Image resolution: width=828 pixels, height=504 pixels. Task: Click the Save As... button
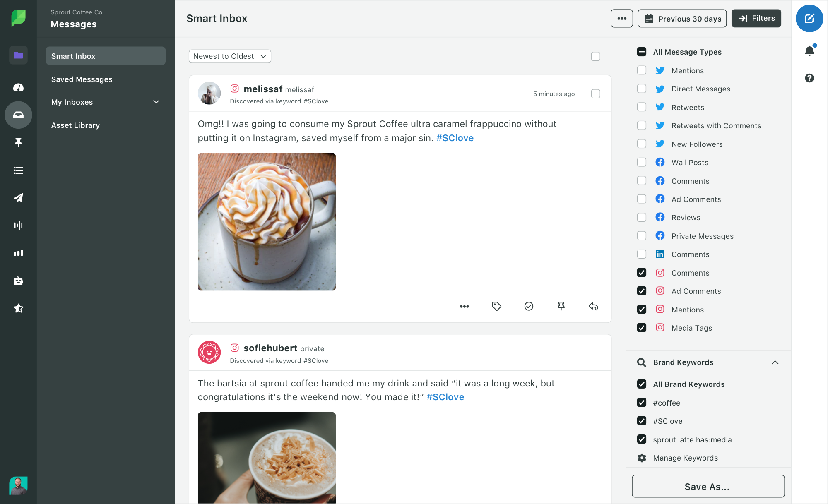coord(708,486)
